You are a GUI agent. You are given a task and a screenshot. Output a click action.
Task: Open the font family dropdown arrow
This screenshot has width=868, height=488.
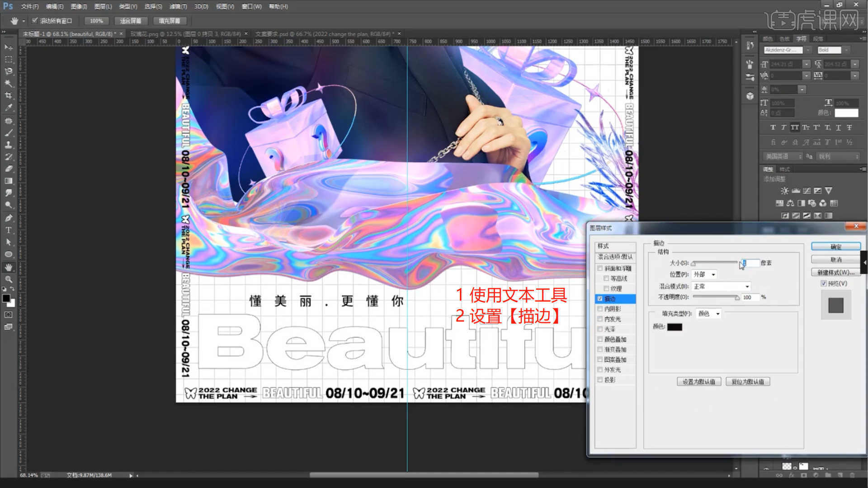808,50
